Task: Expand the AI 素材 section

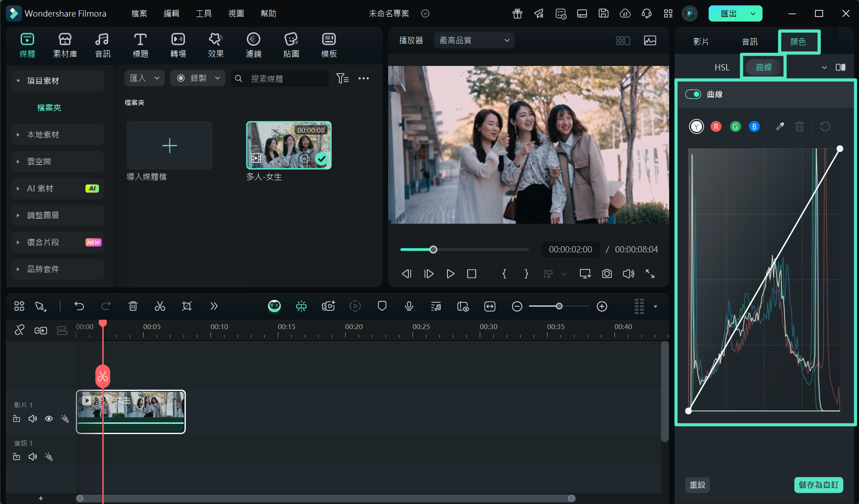Action: (x=18, y=188)
